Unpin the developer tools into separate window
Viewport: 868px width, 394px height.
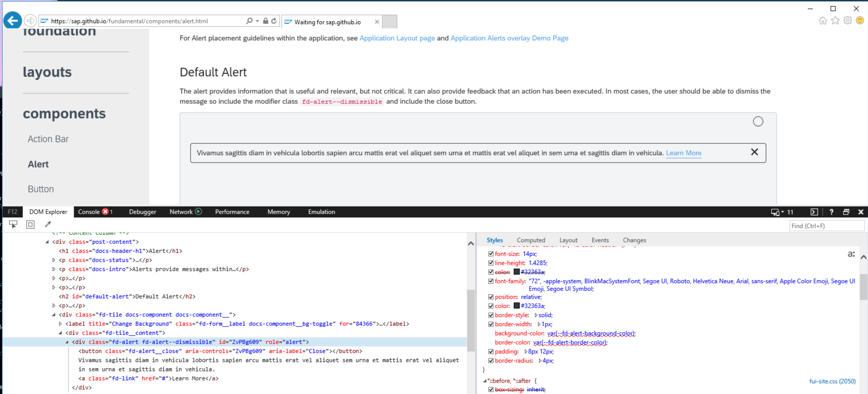click(846, 212)
